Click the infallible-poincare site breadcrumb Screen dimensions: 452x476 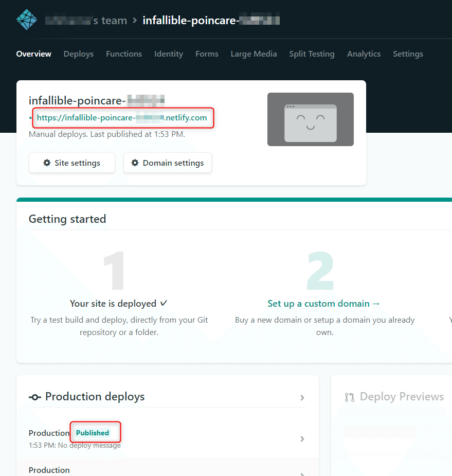coord(211,21)
